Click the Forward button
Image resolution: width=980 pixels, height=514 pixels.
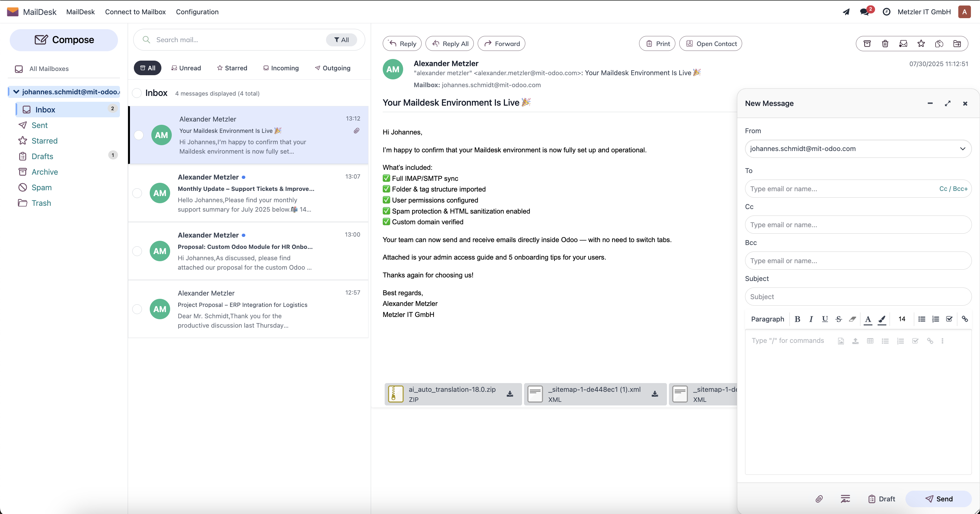click(x=501, y=43)
